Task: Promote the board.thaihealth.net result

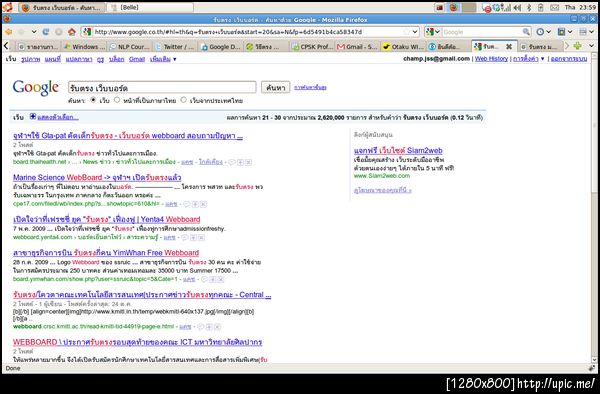Action: click(x=240, y=162)
